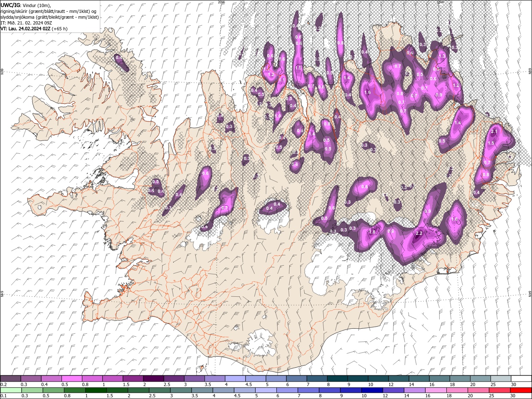Click the '20W' longitude label

(221, 2)
